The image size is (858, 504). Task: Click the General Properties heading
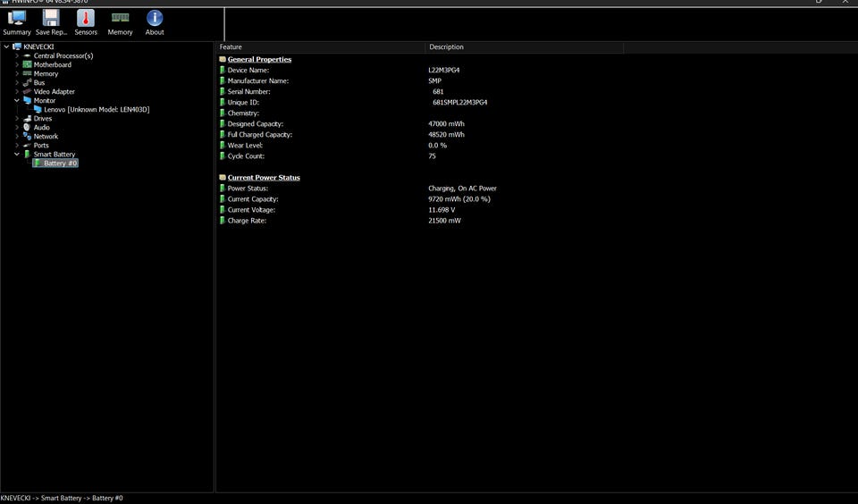[x=259, y=59]
